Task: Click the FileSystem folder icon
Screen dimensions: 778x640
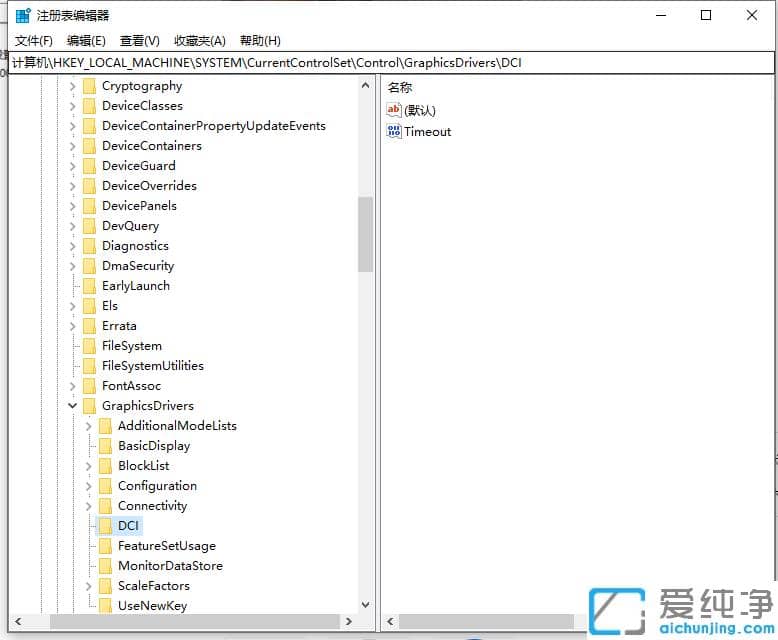Action: tap(89, 346)
